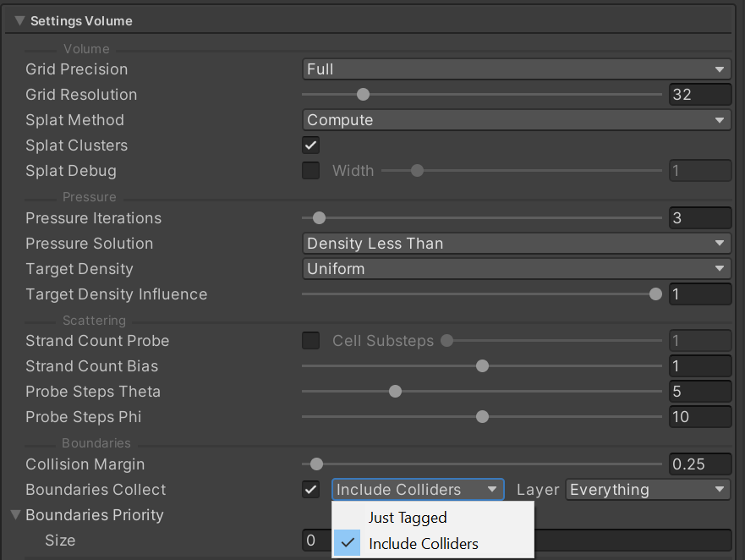Click the Grid Resolution slider handle
This screenshot has height=560, width=745.
(x=363, y=95)
